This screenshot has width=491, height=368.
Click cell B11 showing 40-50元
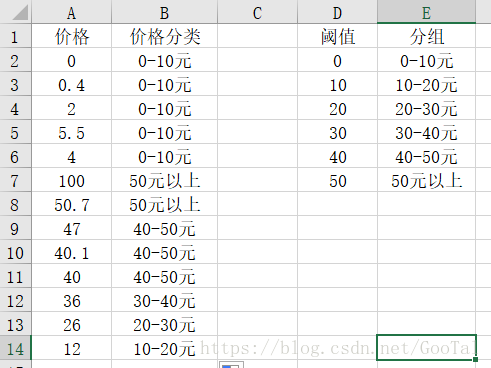pos(164,276)
